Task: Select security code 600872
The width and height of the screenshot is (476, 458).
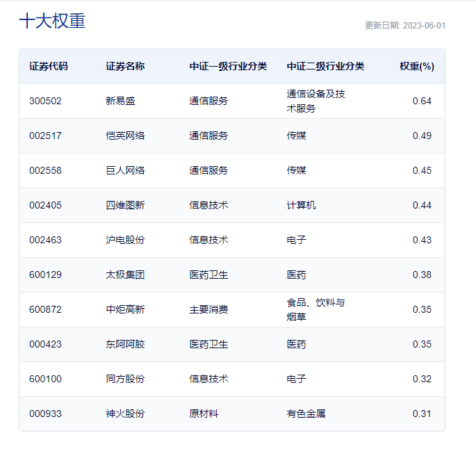Action: click(45, 309)
